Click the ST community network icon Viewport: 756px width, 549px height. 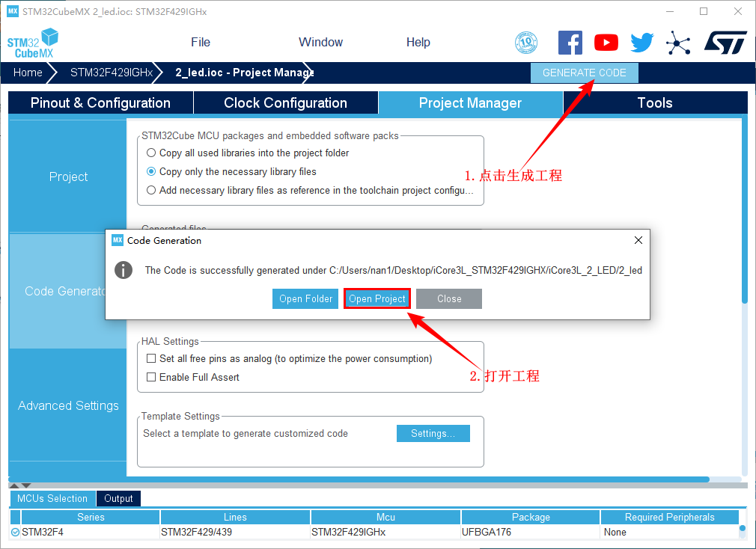(678, 43)
